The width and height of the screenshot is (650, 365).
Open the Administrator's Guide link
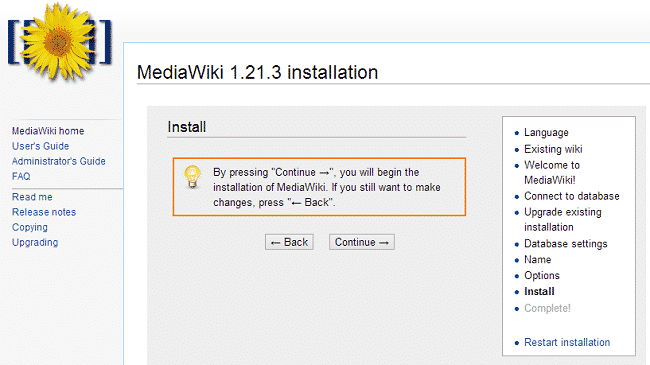(x=59, y=161)
